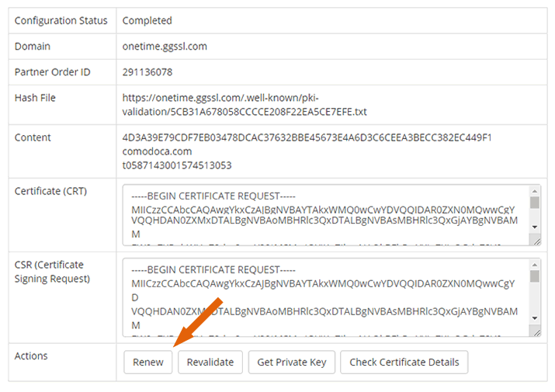Click the Hash File validation URL
The image size is (555, 392).
[x=244, y=105]
